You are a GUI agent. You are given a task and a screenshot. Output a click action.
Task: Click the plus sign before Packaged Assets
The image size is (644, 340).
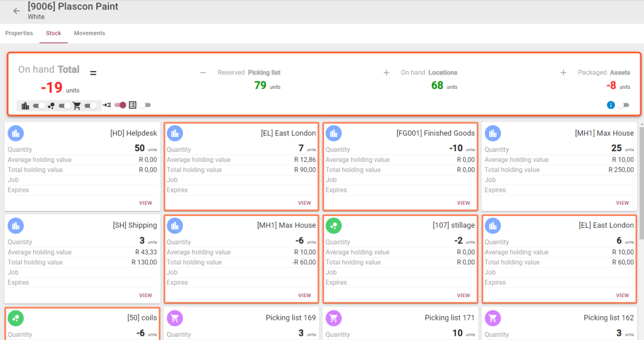pos(563,73)
